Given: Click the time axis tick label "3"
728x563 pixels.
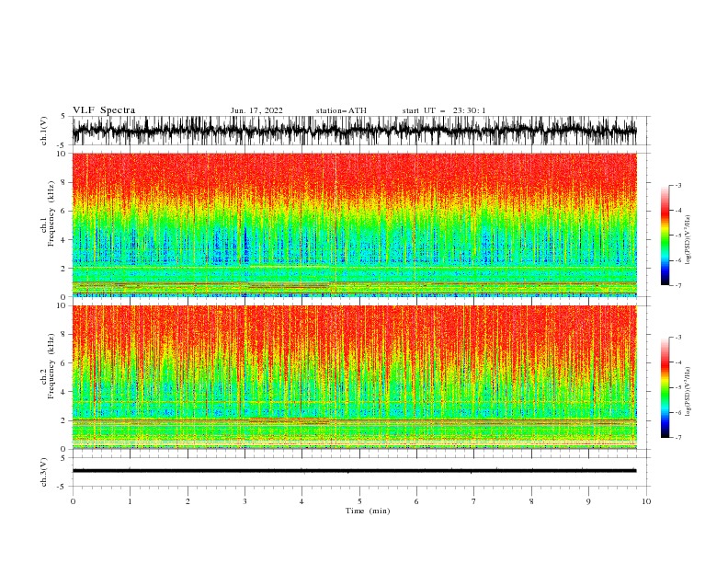Looking at the screenshot, I should coord(245,501).
